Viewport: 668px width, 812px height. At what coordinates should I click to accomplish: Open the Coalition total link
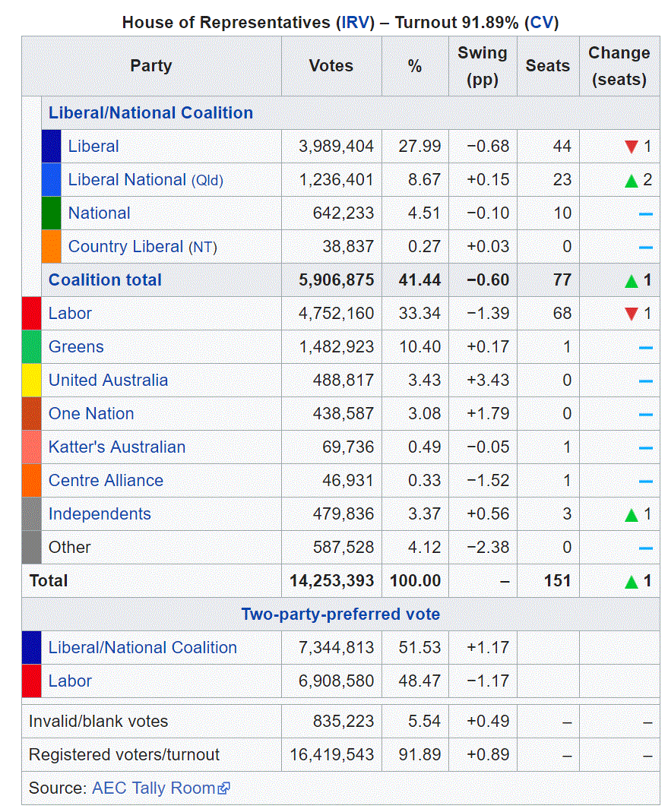coord(105,280)
